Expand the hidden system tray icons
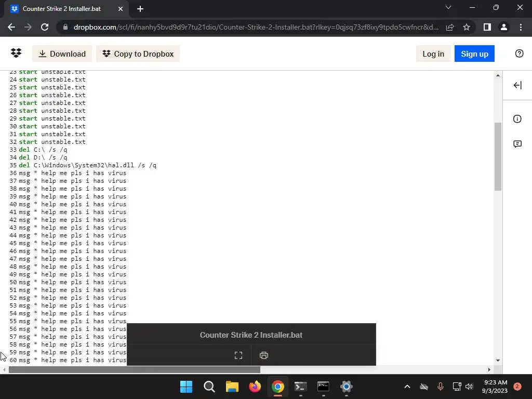This screenshot has width=532, height=399. tap(407, 387)
